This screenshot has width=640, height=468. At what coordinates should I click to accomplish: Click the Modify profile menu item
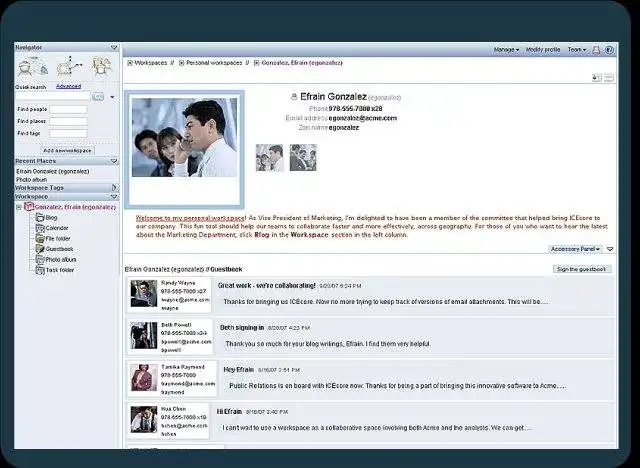[x=543, y=49]
